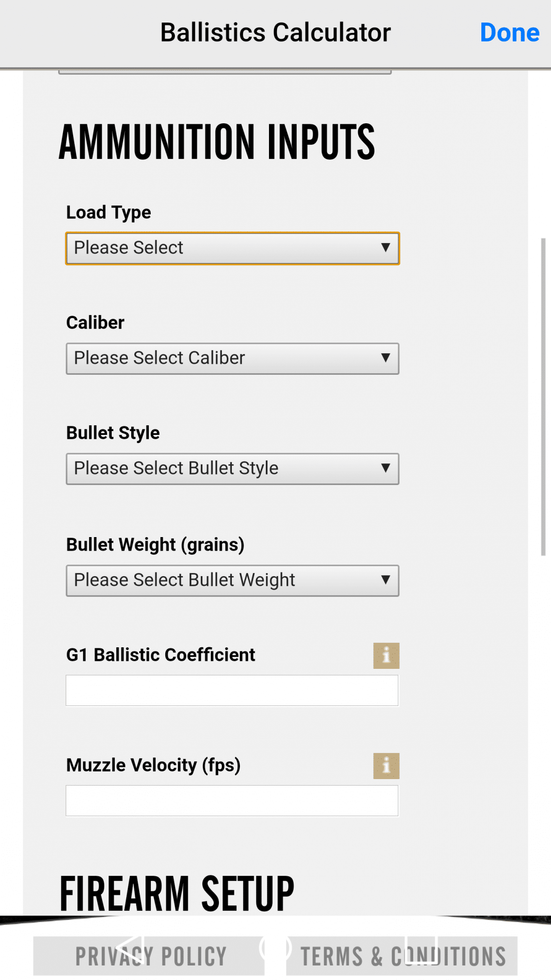Image resolution: width=551 pixels, height=980 pixels.
Task: Show info for G1 Ballistic Coefficient
Action: [x=386, y=656]
